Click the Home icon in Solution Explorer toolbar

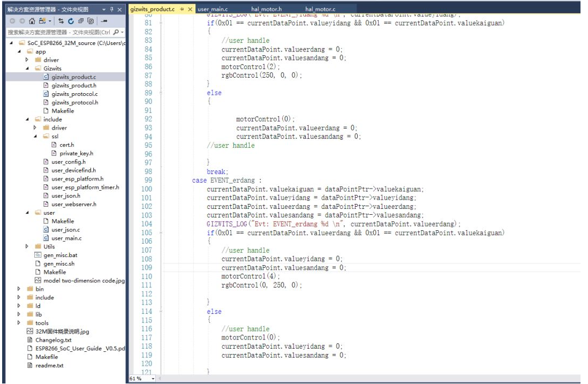click(32, 21)
